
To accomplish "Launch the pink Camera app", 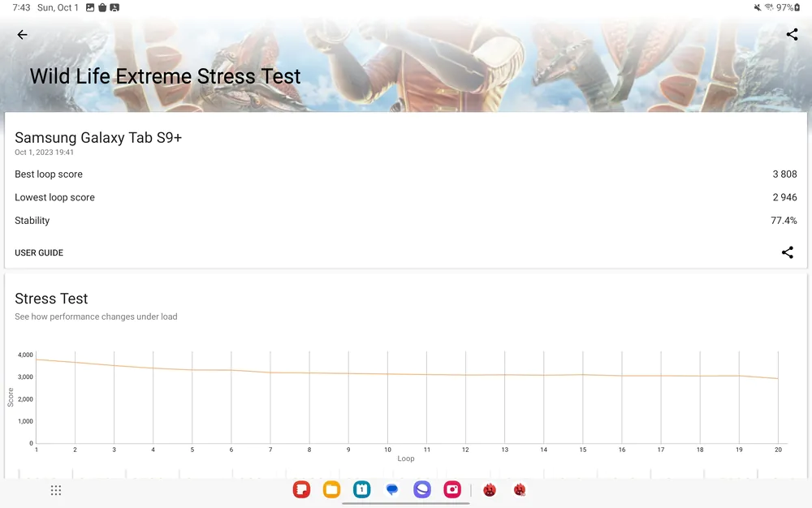I will [452, 489].
